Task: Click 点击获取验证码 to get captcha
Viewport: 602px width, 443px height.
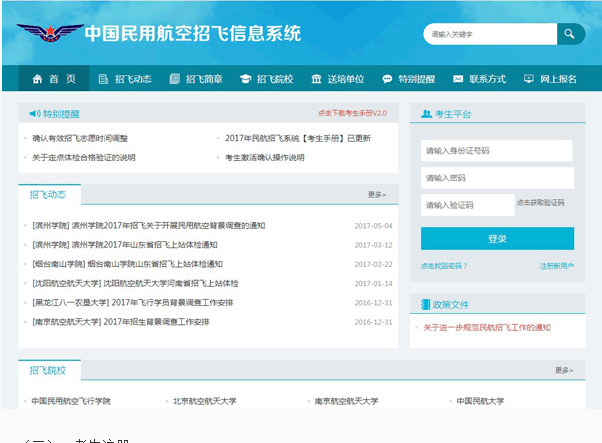Action: pos(541,202)
